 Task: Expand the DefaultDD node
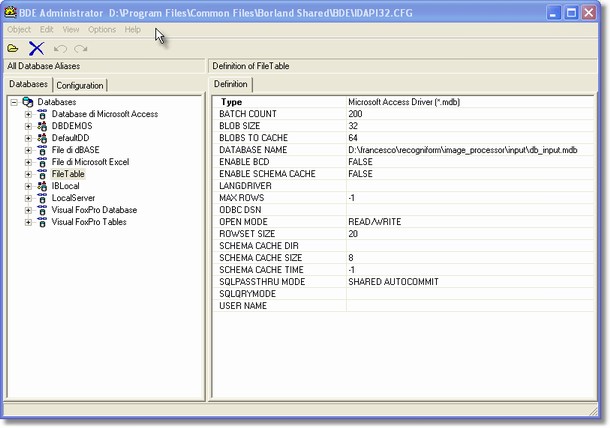pos(28,138)
